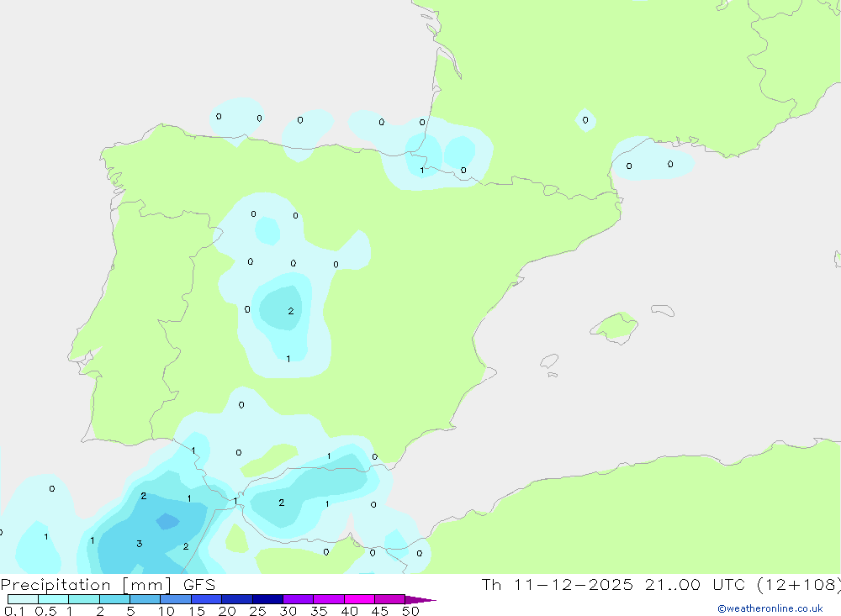Screen dimensions: 841x616
Task: Click the '(12+108)' forecast offset text
Action: [799, 585]
